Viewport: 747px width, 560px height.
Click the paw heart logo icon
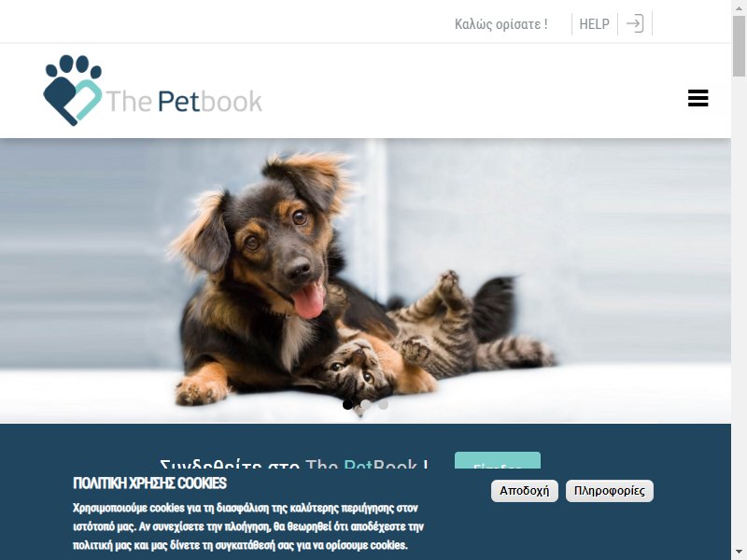pyautogui.click(x=73, y=91)
